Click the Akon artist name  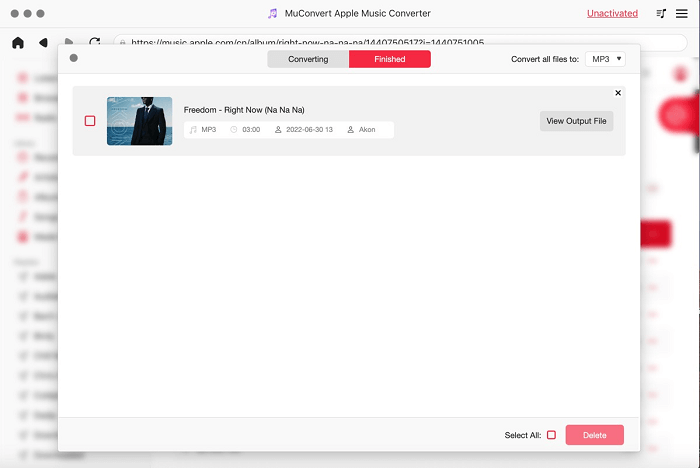tap(367, 130)
